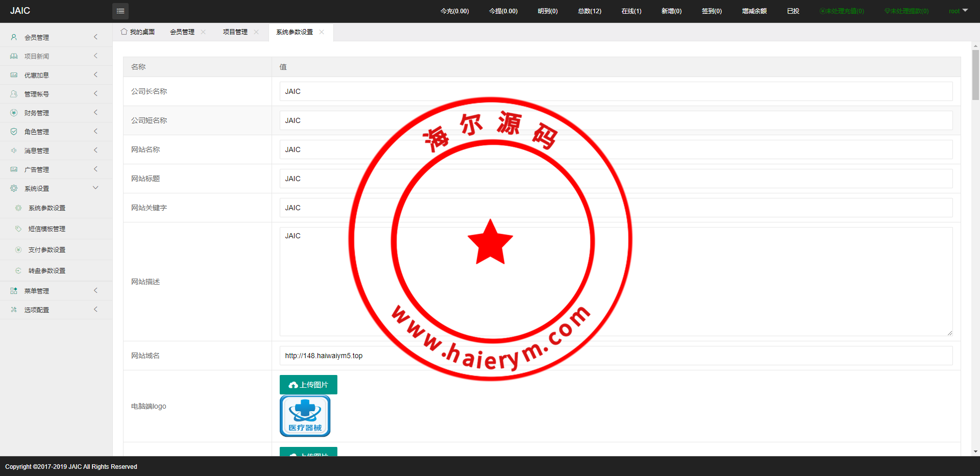The image size is (980, 476).
Task: Click the 系统设置 gear icon
Action: tap(14, 188)
